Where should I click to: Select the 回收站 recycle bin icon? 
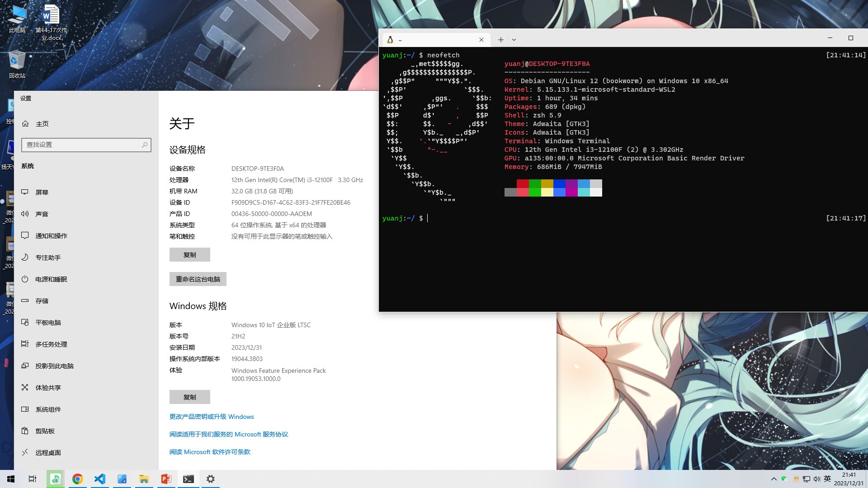(17, 65)
